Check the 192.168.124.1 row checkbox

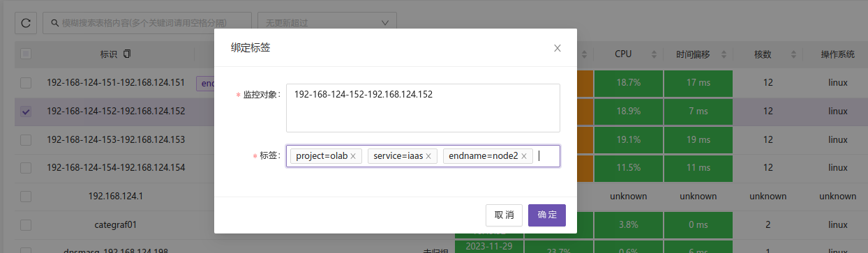click(26, 197)
